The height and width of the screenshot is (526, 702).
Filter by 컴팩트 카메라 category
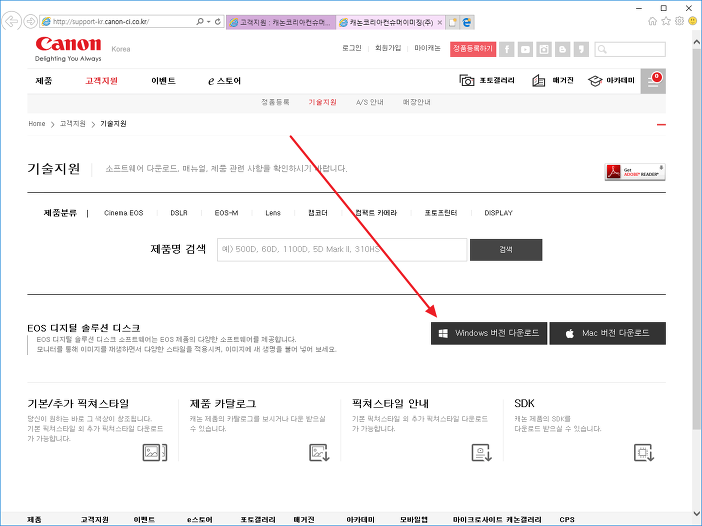pyautogui.click(x=376, y=213)
